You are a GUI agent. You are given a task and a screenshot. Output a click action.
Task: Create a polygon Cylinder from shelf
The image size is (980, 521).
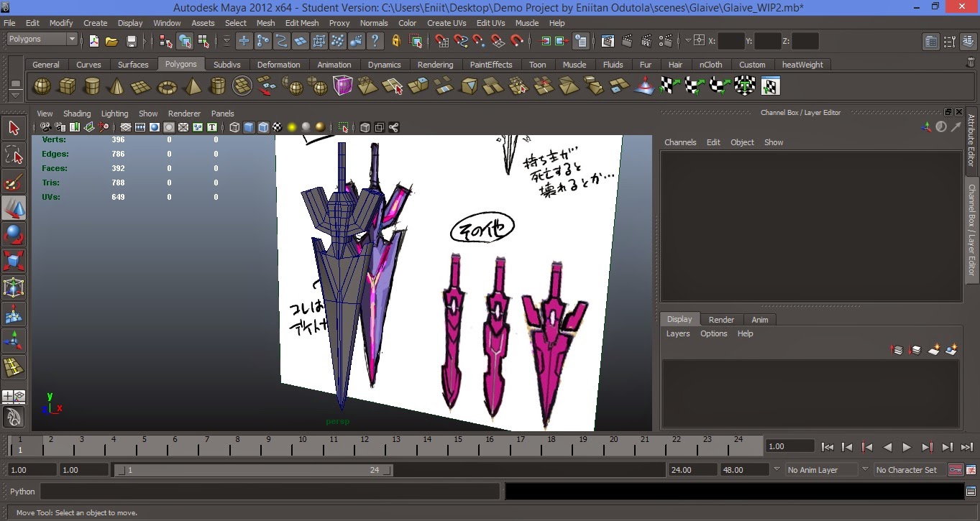[x=92, y=87]
